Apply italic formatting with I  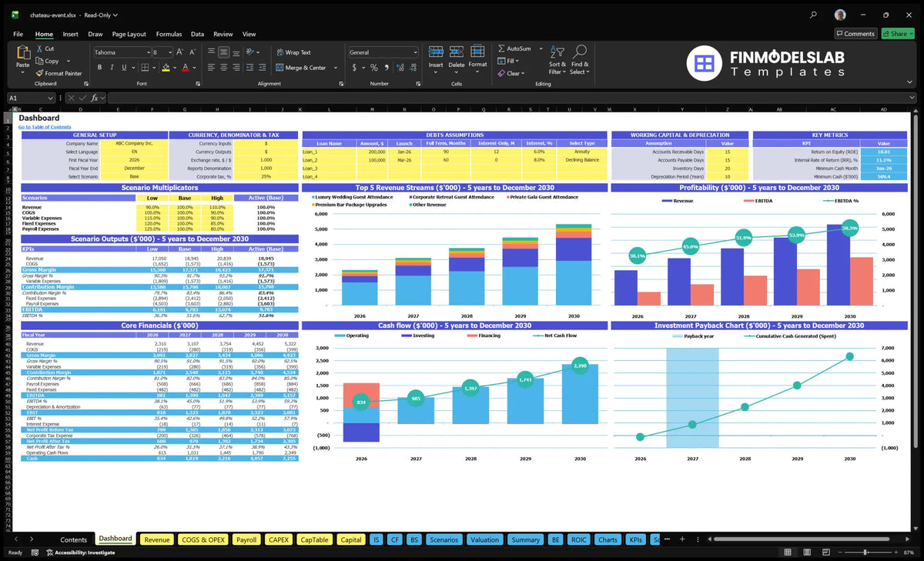(x=113, y=68)
